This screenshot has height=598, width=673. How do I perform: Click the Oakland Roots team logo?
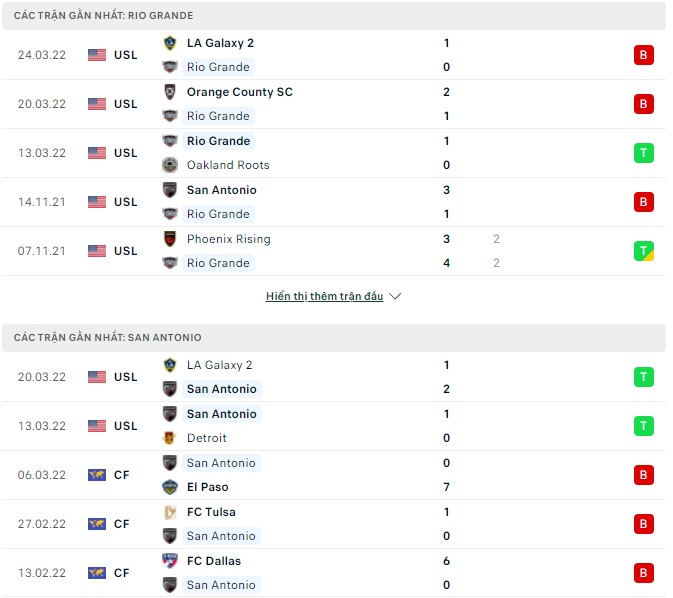[169, 165]
